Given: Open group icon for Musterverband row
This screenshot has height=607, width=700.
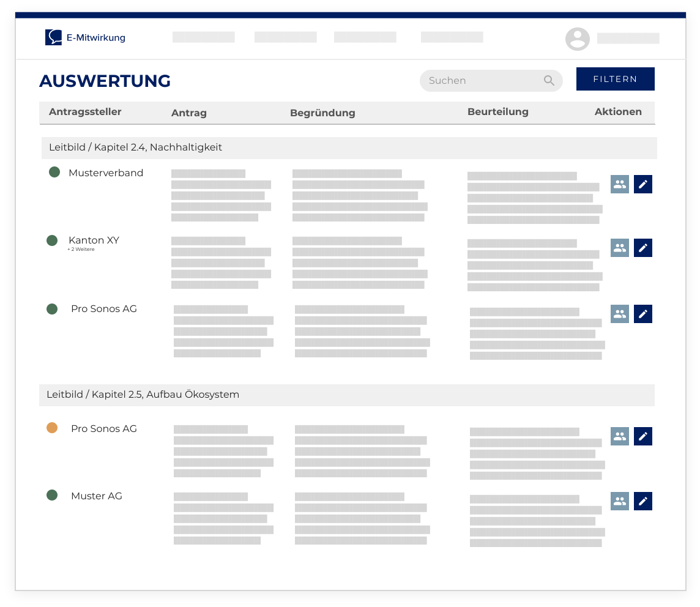Looking at the screenshot, I should pos(620,184).
